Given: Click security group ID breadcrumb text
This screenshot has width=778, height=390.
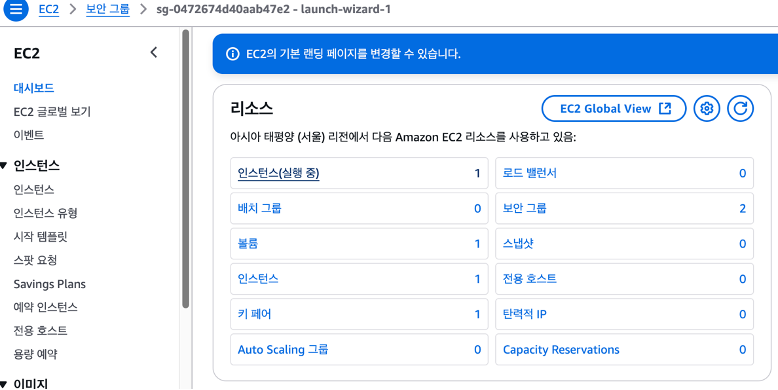Looking at the screenshot, I should (273, 9).
